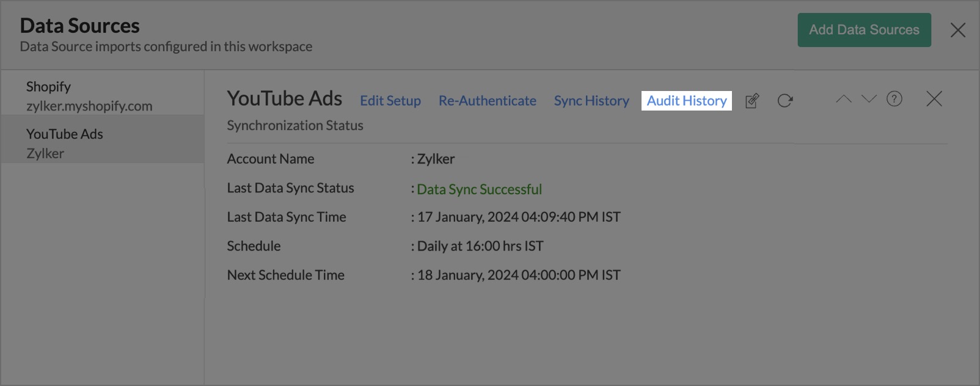This screenshot has width=980, height=386.
Task: Click the Data Sync Successful status text
Action: pyautogui.click(x=480, y=189)
